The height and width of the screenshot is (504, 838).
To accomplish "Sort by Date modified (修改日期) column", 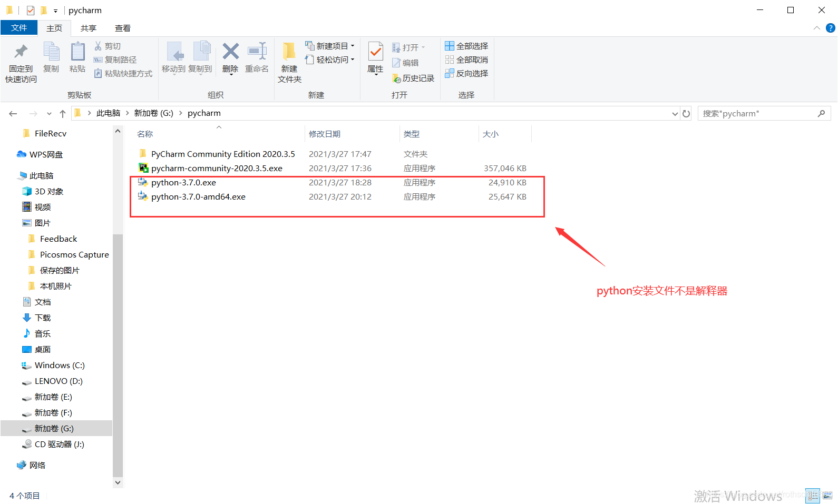I will pos(325,134).
